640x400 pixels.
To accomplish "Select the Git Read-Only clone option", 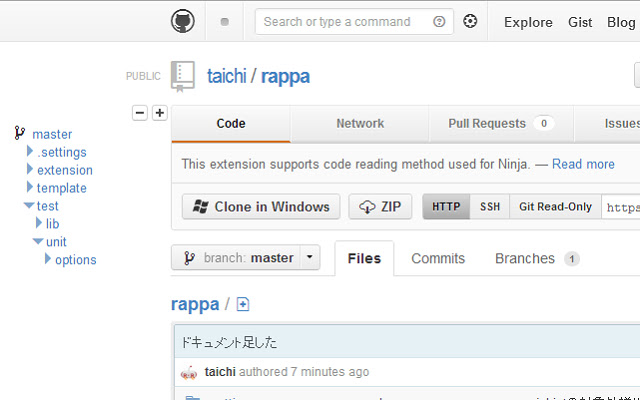I will 555,207.
